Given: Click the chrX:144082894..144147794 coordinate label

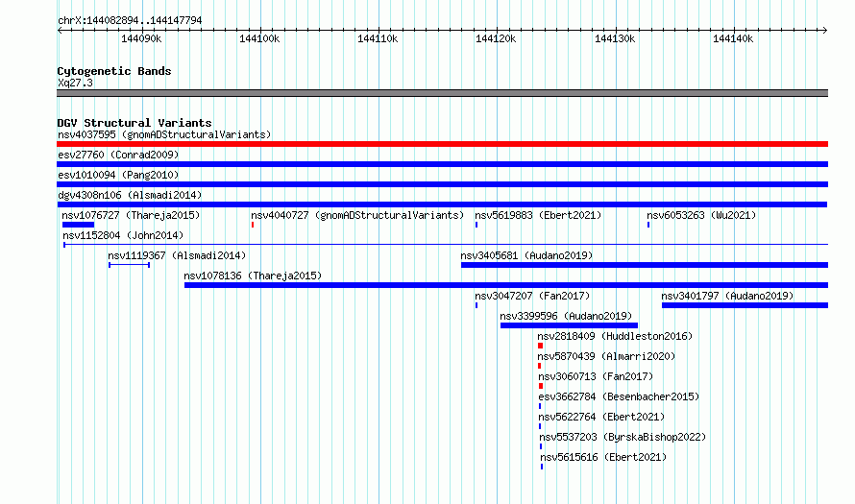Looking at the screenshot, I should [130, 21].
